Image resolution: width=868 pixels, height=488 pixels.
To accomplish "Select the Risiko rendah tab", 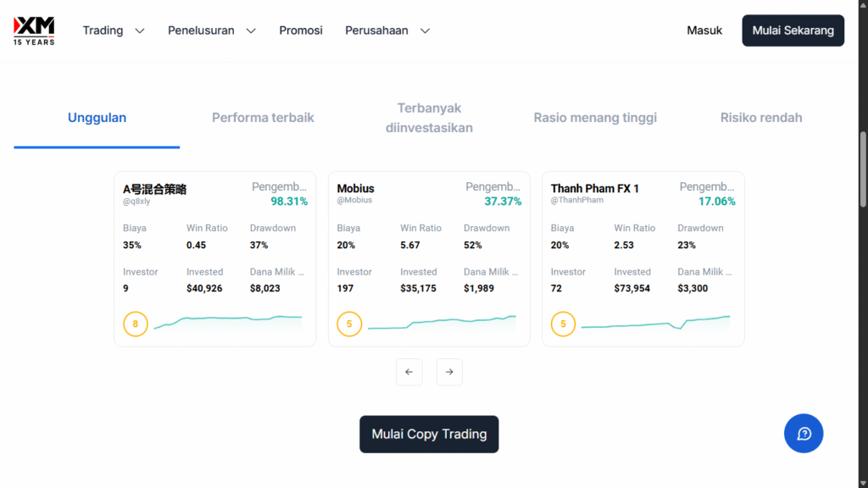I will click(761, 118).
